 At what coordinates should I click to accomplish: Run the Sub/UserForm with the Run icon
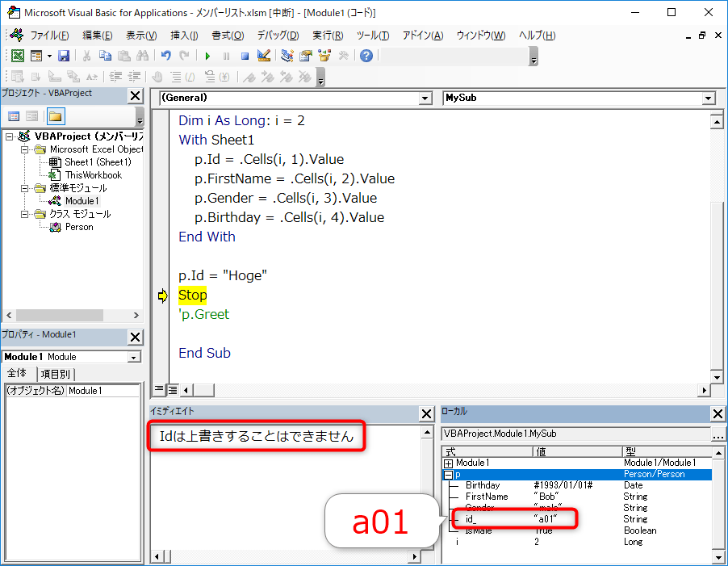[207, 55]
